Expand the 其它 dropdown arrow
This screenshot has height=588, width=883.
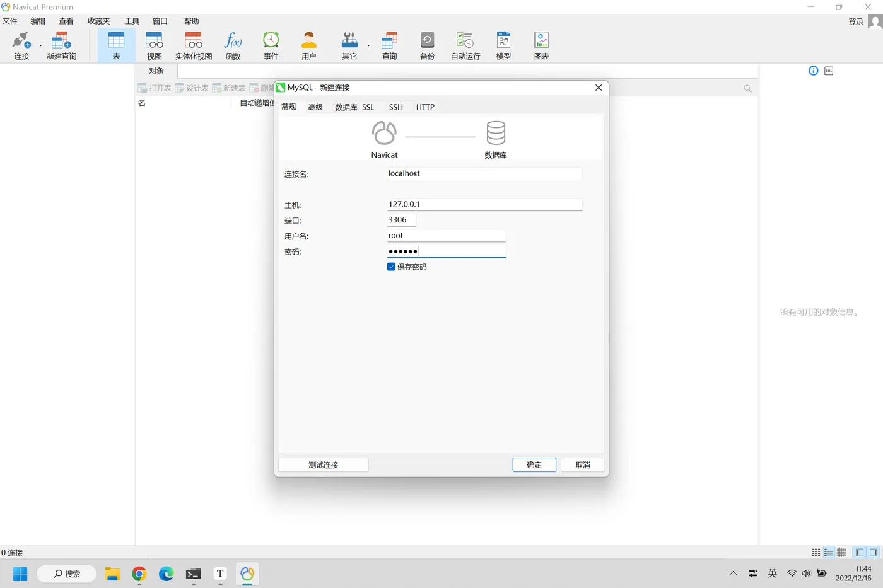tap(368, 45)
